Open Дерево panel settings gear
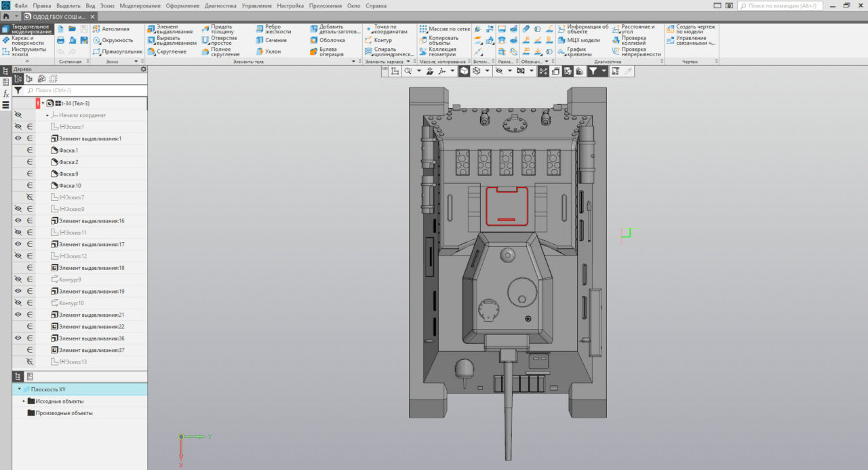 143,69
